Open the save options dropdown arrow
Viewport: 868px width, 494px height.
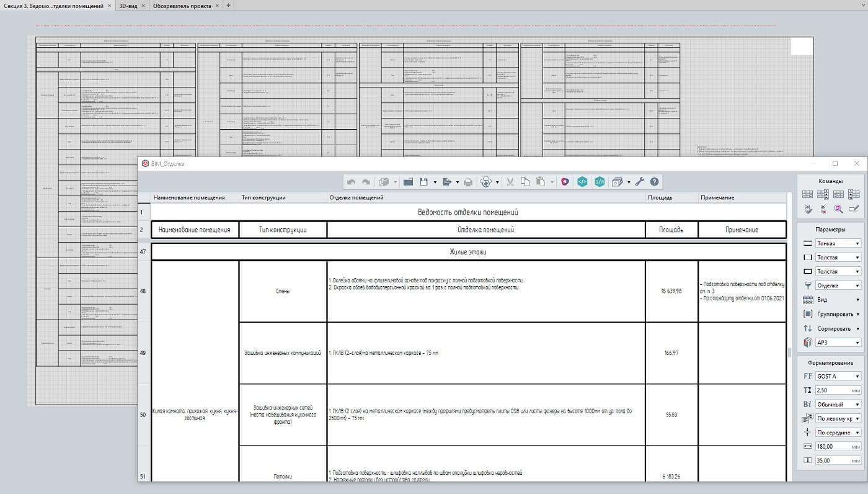435,182
